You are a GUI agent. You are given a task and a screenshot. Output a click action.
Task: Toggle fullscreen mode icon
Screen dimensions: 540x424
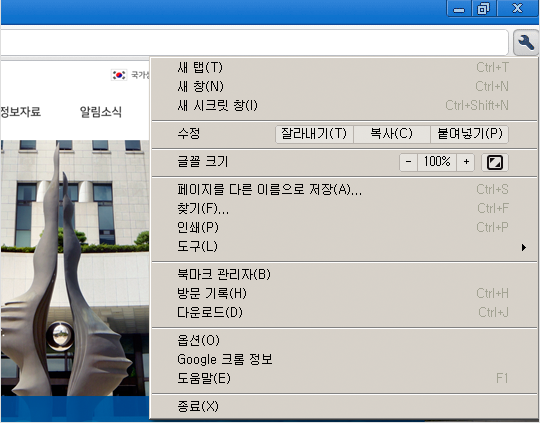pyautogui.click(x=495, y=162)
